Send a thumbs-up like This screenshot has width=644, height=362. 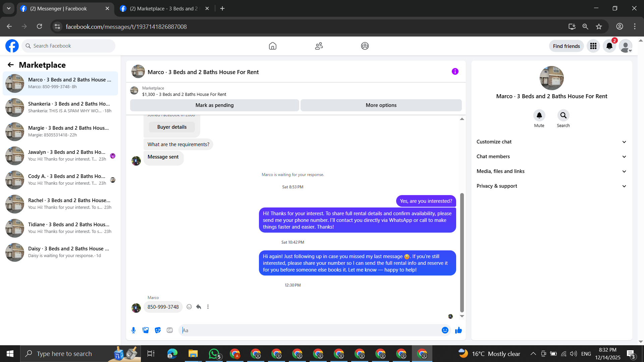tap(459, 330)
